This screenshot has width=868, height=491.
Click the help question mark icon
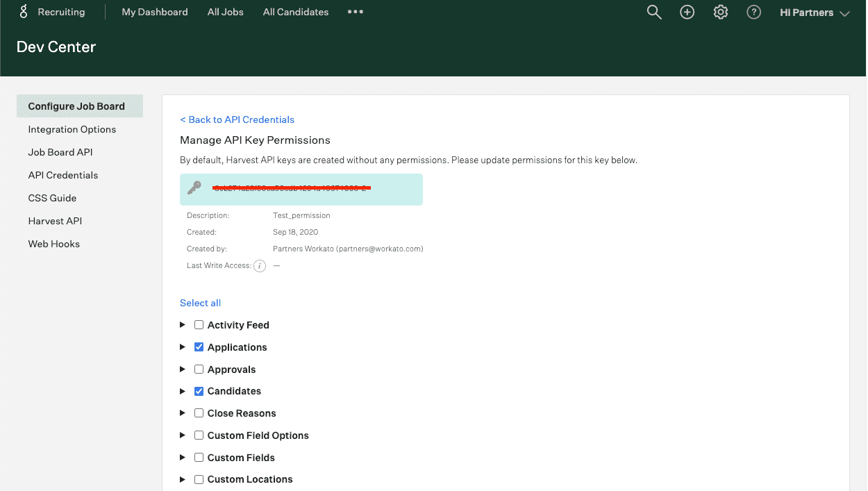point(753,12)
